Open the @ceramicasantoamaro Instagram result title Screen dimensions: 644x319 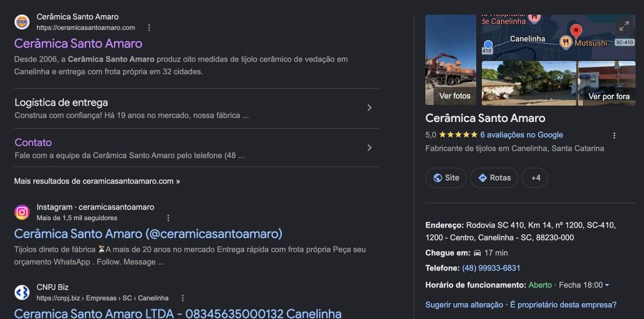pyautogui.click(x=148, y=234)
